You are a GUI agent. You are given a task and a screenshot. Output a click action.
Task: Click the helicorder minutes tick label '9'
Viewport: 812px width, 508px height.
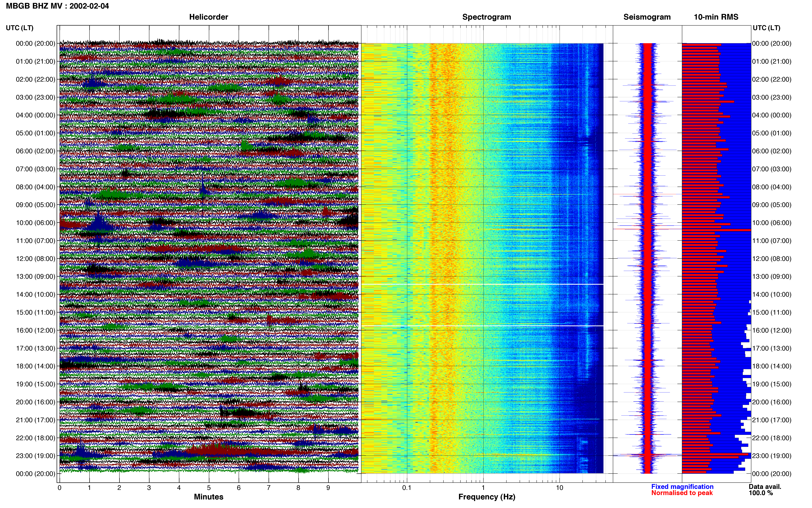[x=328, y=487]
